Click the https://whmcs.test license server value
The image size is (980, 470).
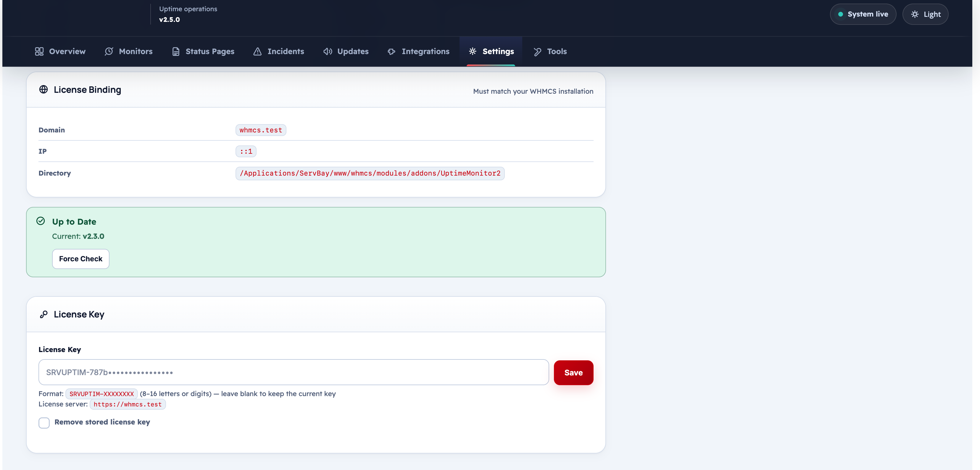128,404
